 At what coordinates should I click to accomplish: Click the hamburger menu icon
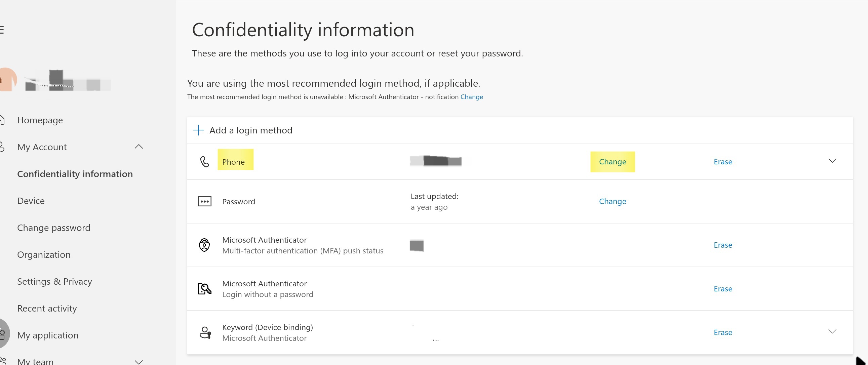click(x=2, y=30)
